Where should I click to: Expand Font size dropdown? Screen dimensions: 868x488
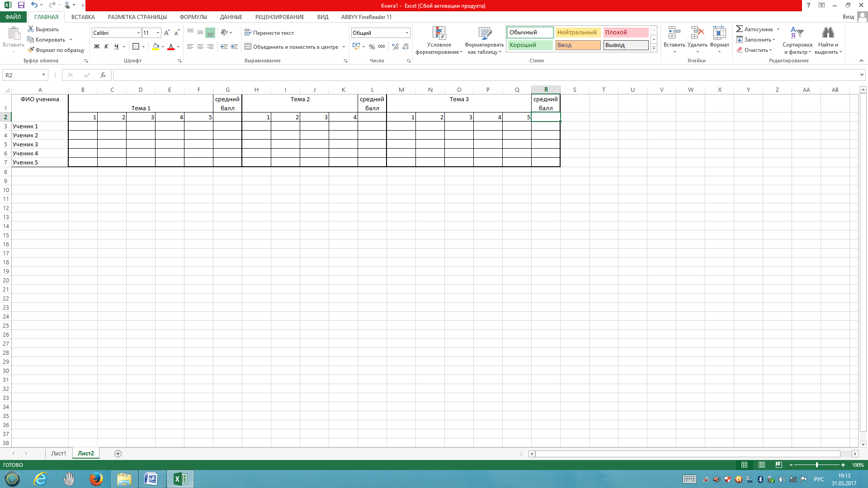[157, 33]
